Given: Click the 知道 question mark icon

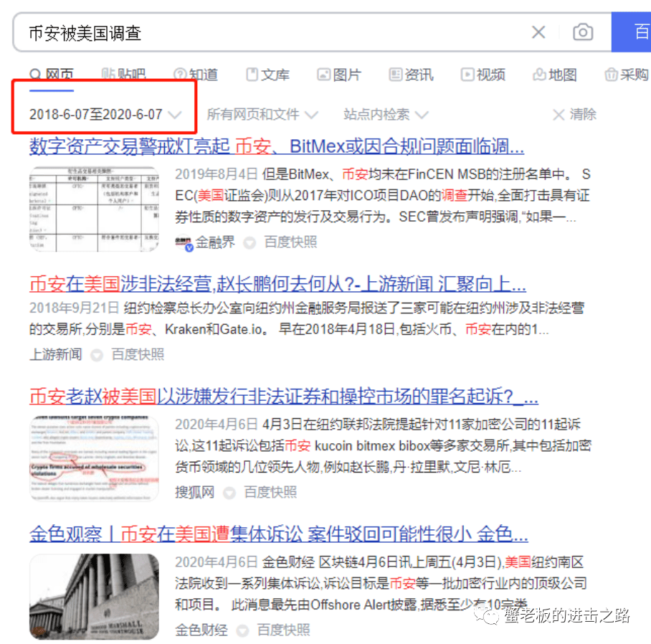Looking at the screenshot, I should coord(180,74).
